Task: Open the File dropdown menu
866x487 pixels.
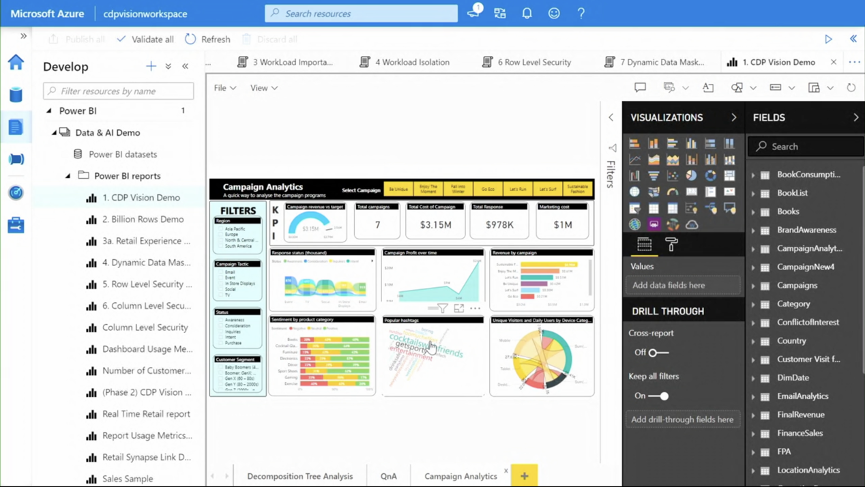Action: (x=225, y=88)
